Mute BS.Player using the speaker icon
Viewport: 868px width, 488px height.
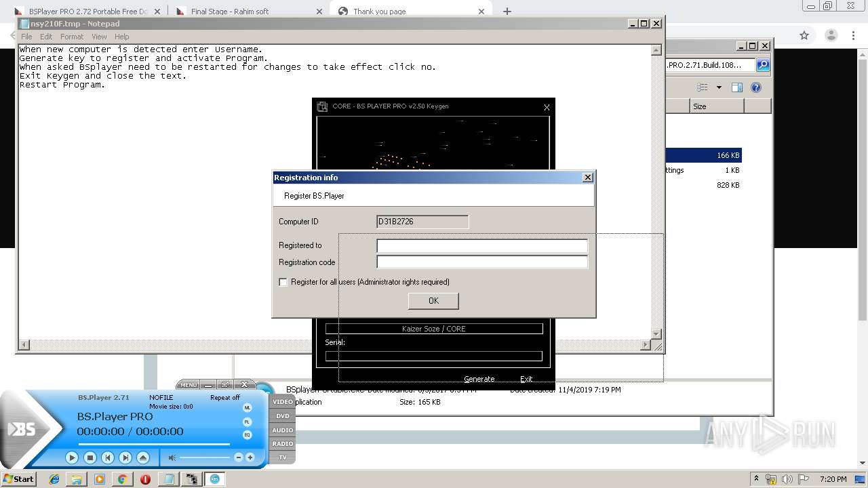(x=172, y=457)
